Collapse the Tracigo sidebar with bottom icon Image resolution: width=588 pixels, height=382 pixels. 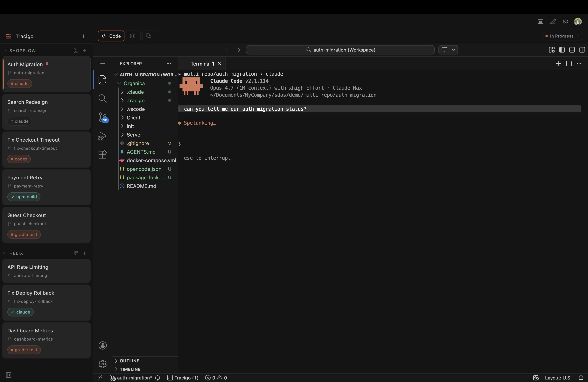click(9, 375)
